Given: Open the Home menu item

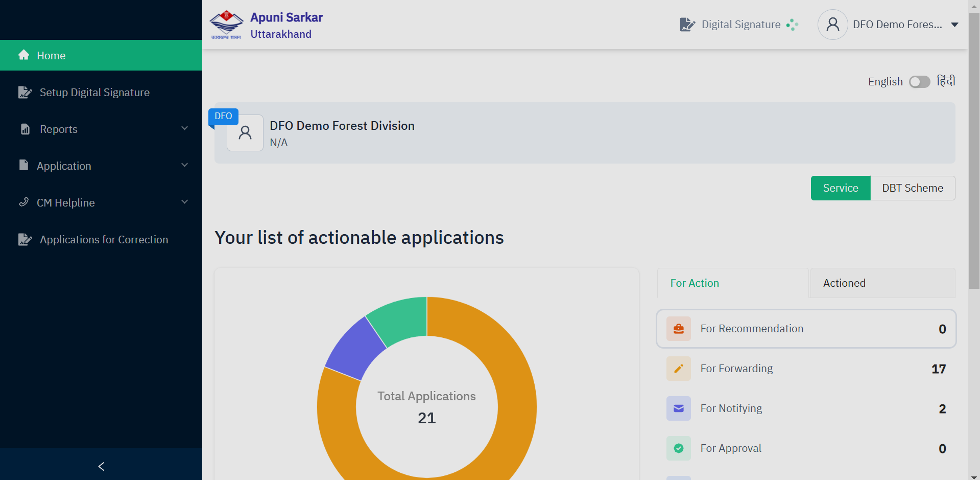Looking at the screenshot, I should [101, 55].
